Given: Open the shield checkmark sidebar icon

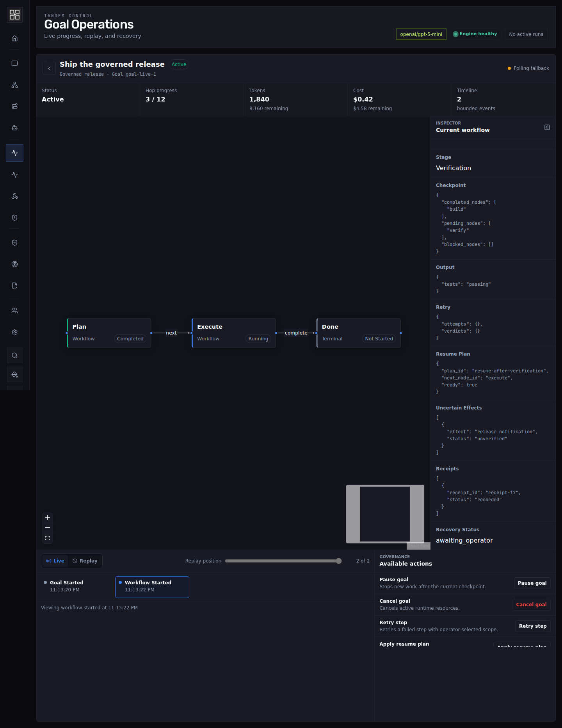Looking at the screenshot, I should (x=14, y=243).
